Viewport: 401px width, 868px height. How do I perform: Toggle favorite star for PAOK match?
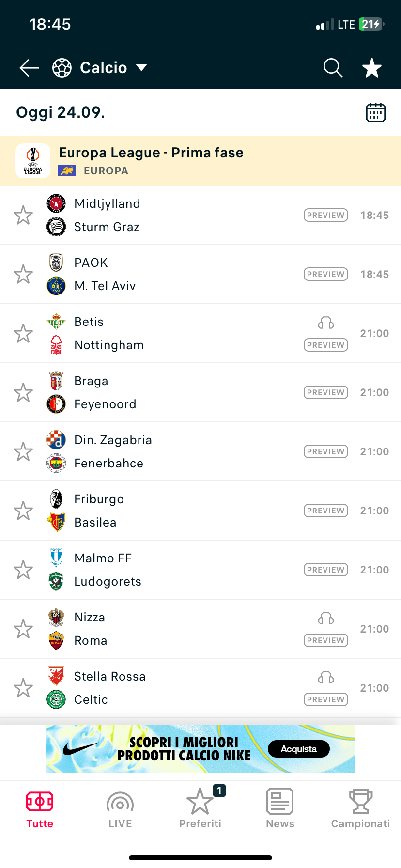(x=23, y=274)
